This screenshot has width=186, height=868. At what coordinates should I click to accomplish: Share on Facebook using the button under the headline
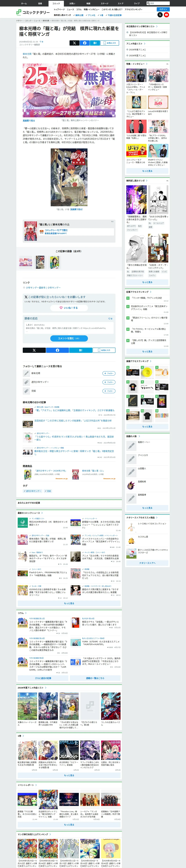pyautogui.click(x=85, y=43)
